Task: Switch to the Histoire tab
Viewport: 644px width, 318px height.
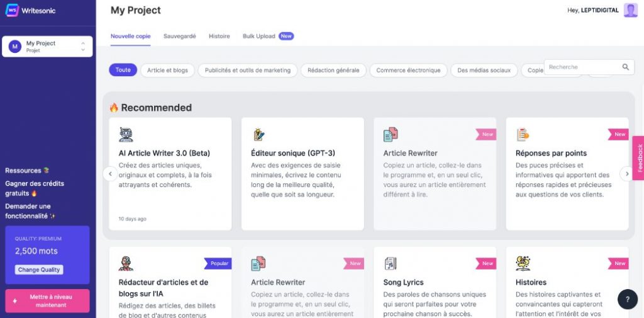Action: pyautogui.click(x=219, y=36)
